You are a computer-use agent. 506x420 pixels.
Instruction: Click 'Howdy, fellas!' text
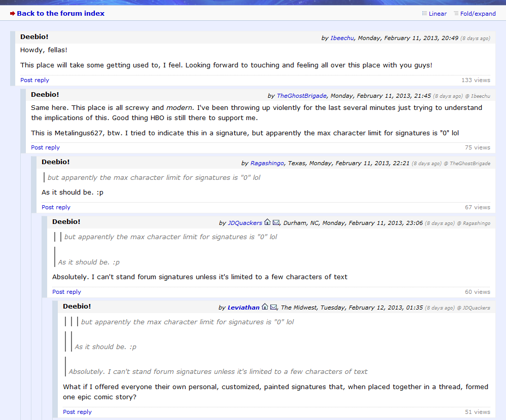click(44, 50)
